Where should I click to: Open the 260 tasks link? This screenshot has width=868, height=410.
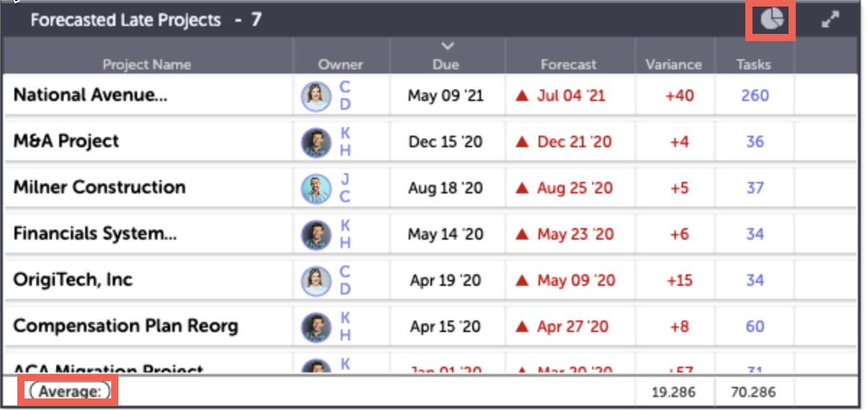(x=755, y=95)
